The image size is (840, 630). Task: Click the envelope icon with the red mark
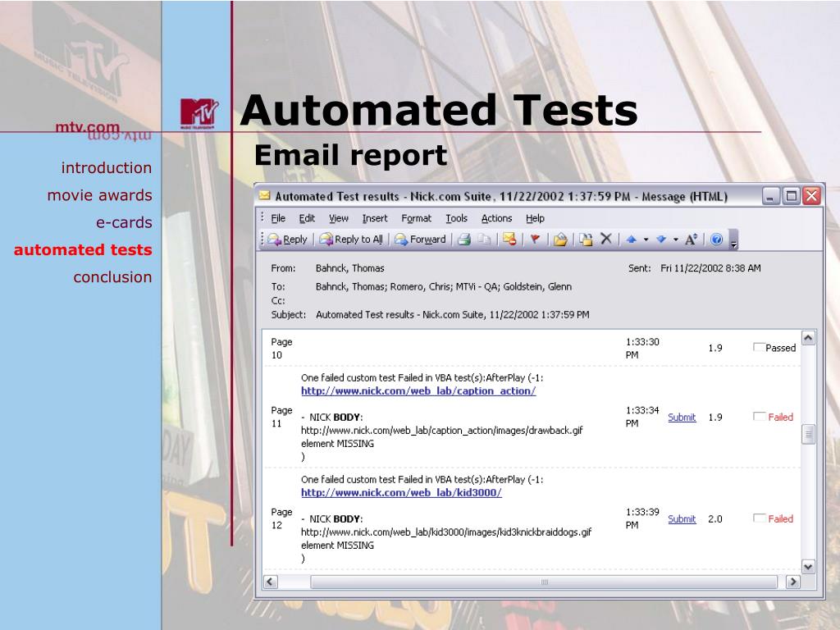(x=509, y=240)
